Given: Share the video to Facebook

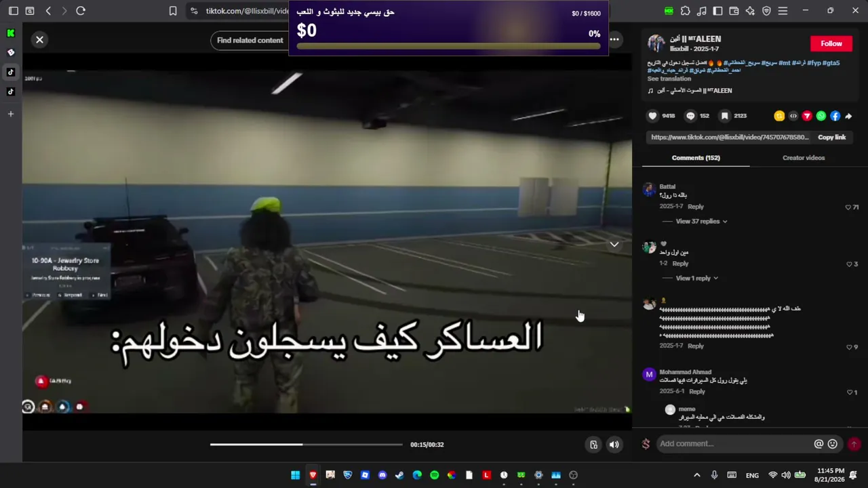Looking at the screenshot, I should (835, 116).
